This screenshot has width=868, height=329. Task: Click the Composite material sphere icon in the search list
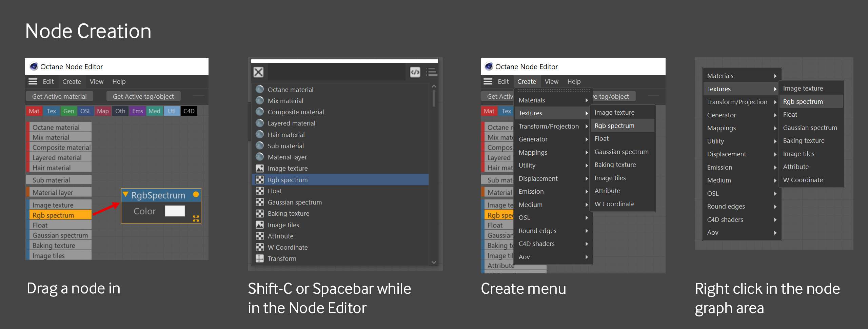coord(260,112)
